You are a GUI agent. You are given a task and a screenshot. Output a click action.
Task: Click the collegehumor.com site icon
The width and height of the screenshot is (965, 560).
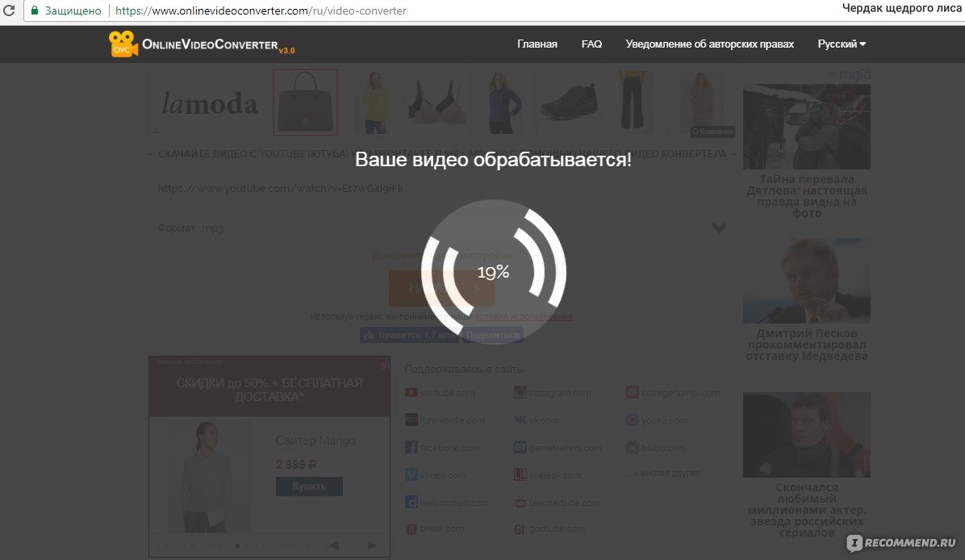(x=632, y=393)
